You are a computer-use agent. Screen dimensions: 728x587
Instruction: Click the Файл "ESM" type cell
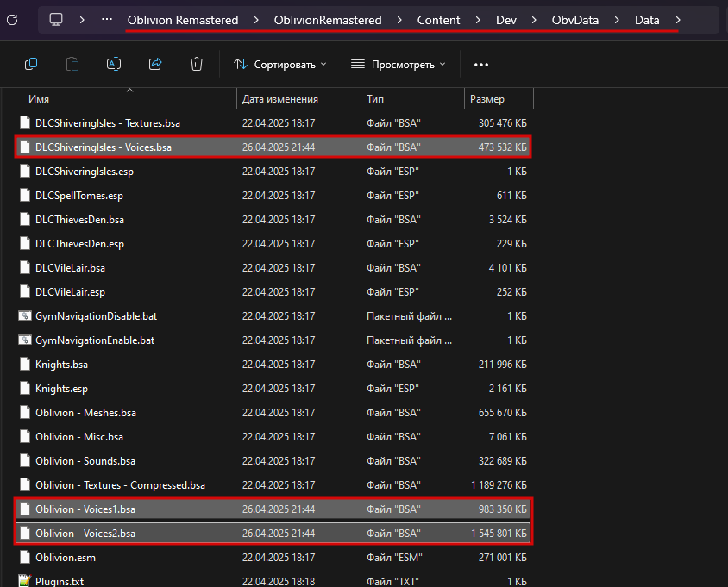(394, 558)
